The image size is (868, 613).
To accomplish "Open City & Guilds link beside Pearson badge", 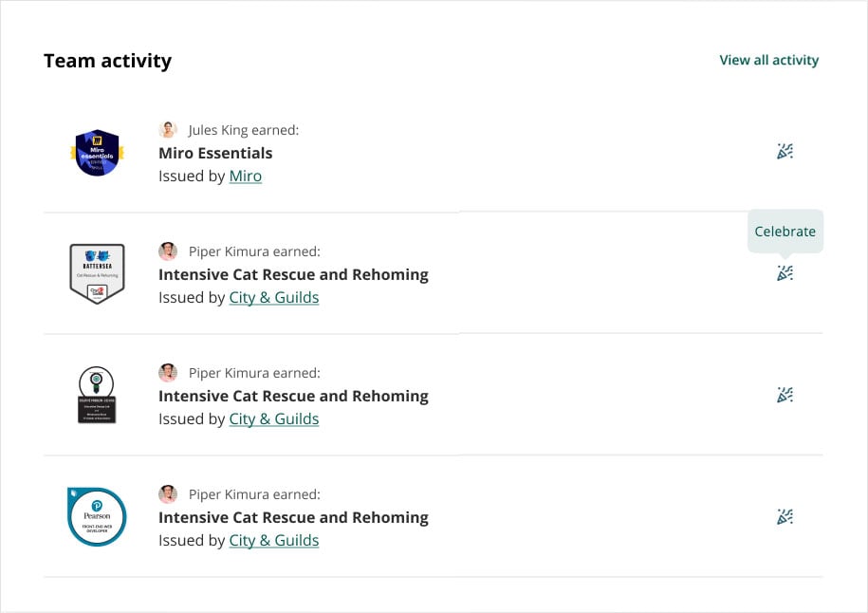I will click(274, 540).
